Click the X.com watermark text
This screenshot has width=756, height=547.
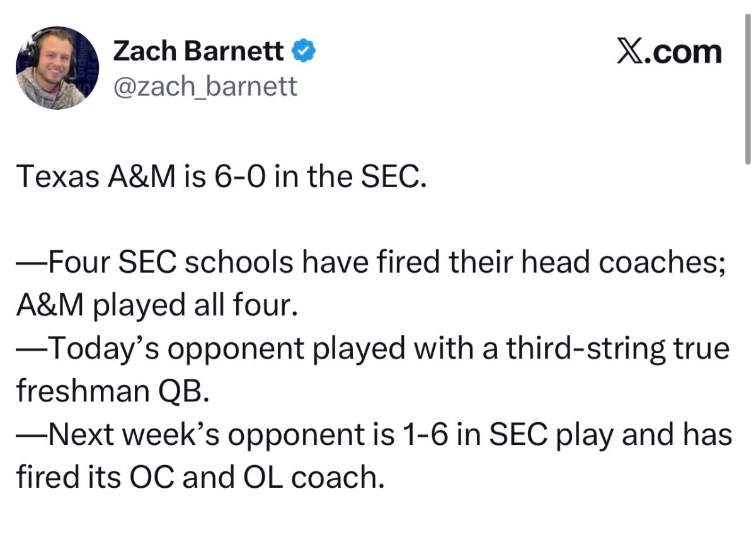669,50
